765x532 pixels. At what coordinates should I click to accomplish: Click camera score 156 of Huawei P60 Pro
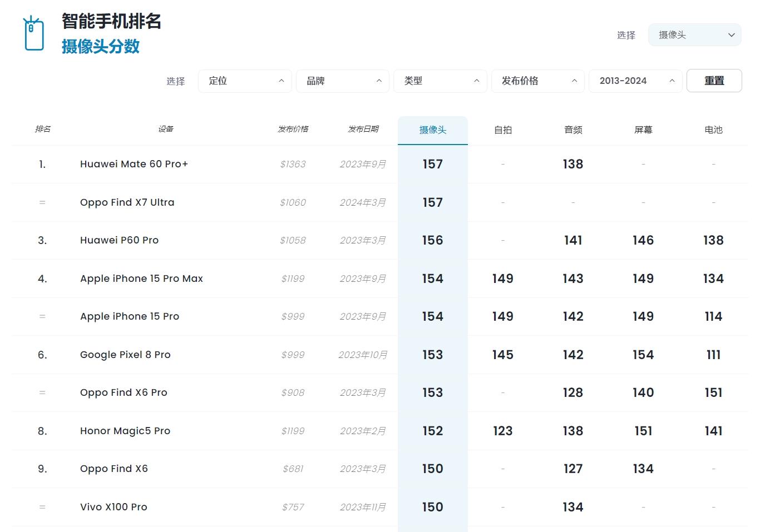point(432,240)
